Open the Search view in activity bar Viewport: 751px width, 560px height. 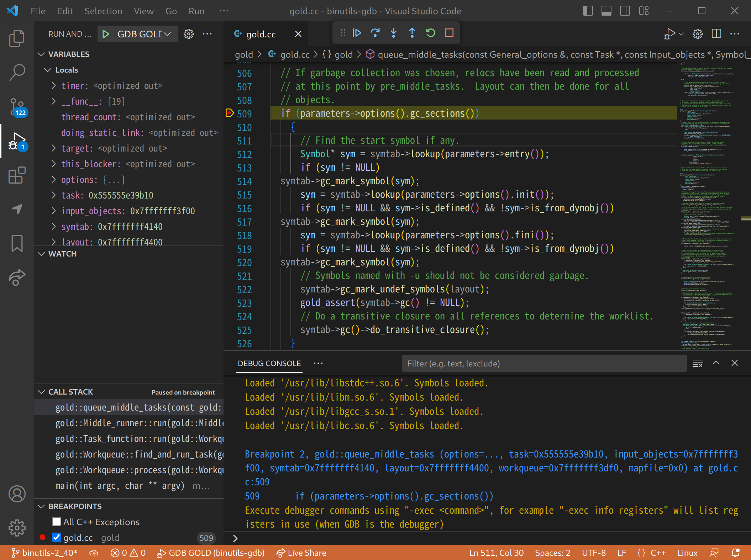pyautogui.click(x=17, y=73)
